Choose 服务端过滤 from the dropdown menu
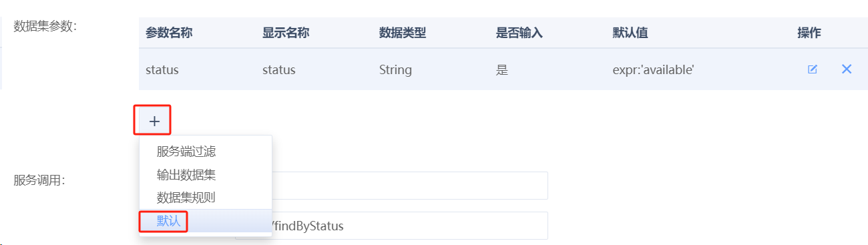 pyautogui.click(x=186, y=152)
